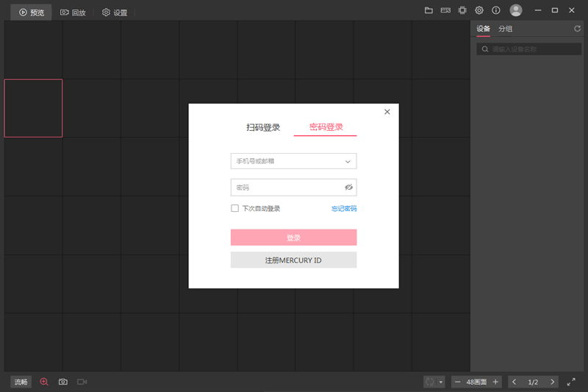Enable the 下次自动登录 checkbox
The height and width of the screenshot is (392, 588).
[234, 208]
